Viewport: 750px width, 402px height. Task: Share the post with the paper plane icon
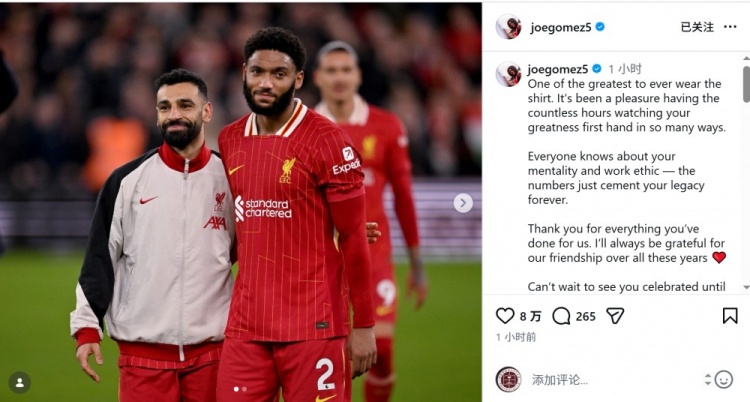click(615, 316)
